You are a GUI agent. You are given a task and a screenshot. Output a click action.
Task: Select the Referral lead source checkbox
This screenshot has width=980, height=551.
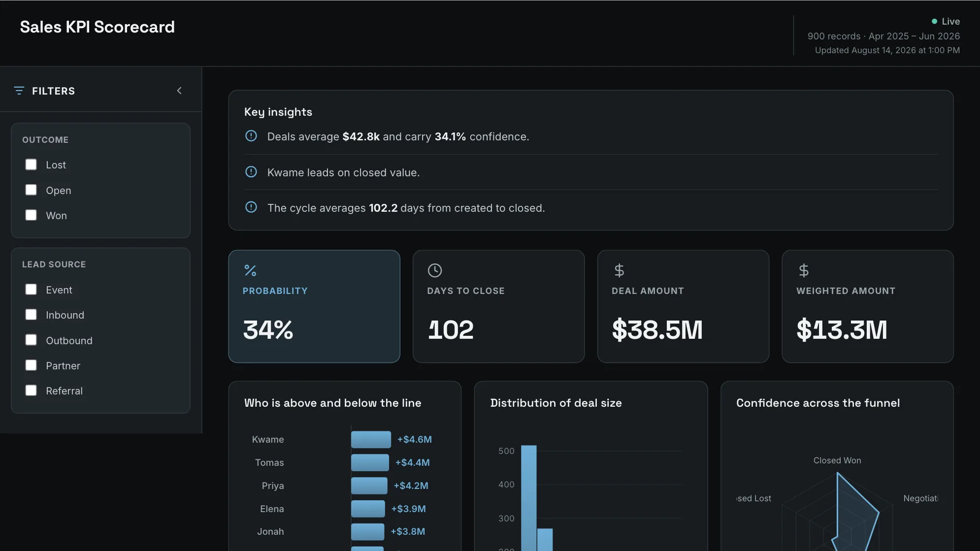[x=31, y=390]
